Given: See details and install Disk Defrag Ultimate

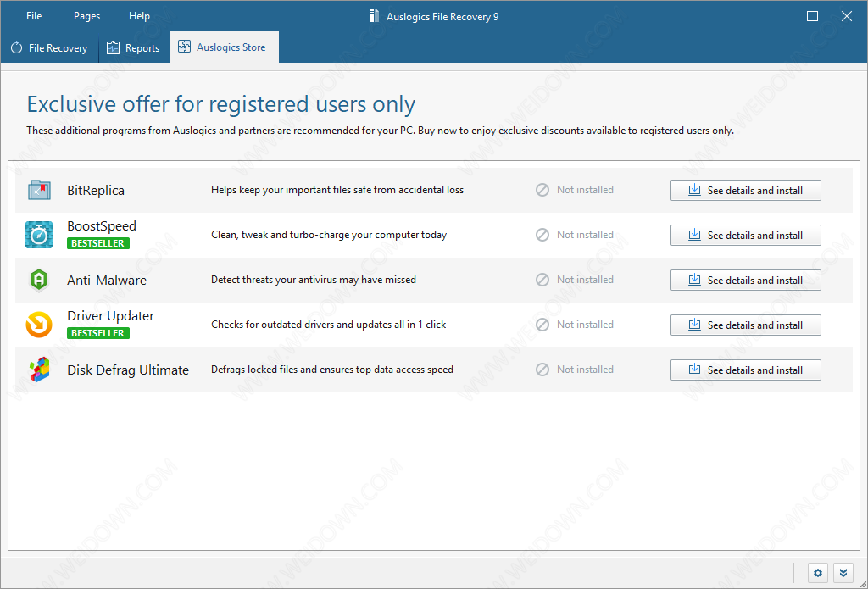Looking at the screenshot, I should tap(746, 370).
